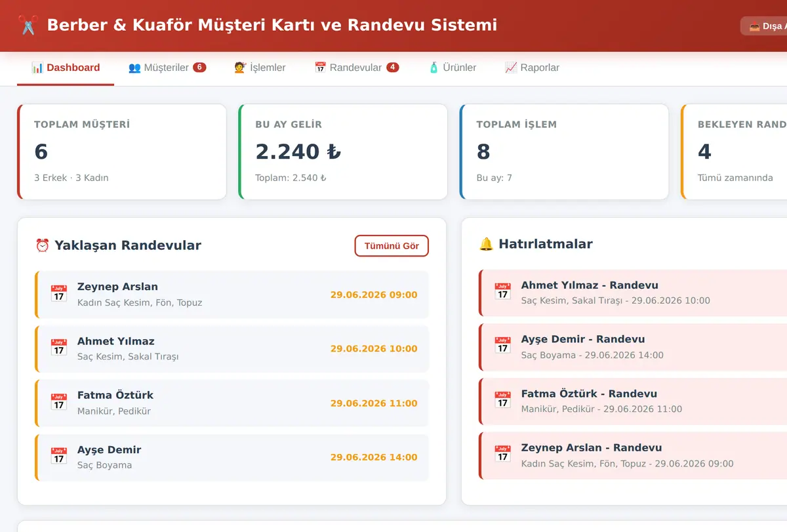Click the scissors logo icon in header
Image resolution: width=787 pixels, height=532 pixels.
tap(28, 25)
